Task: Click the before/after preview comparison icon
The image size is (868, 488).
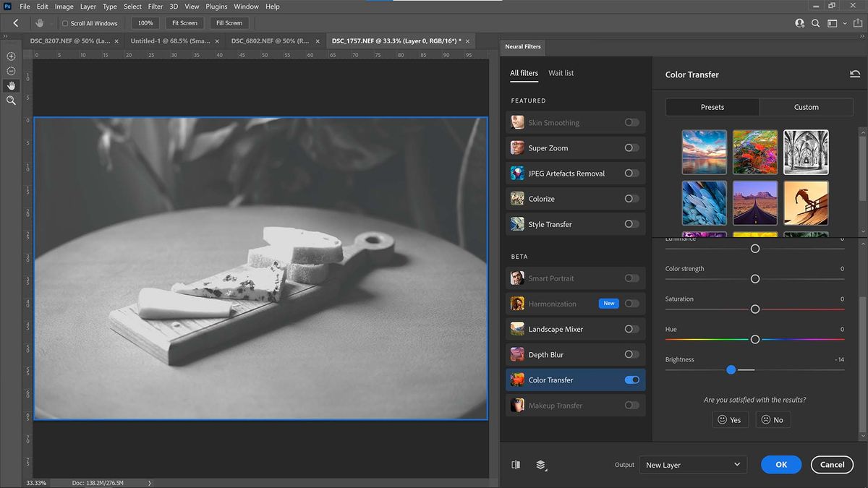Action: coord(516,465)
